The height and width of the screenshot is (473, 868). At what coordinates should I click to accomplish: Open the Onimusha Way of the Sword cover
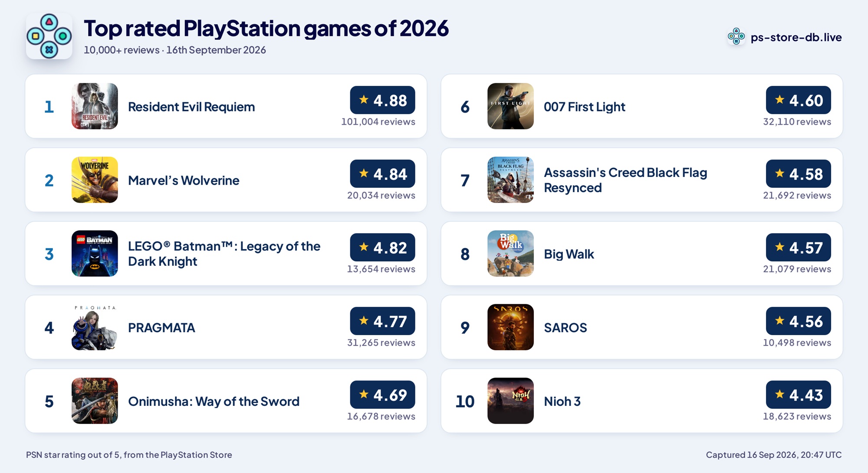click(x=95, y=401)
